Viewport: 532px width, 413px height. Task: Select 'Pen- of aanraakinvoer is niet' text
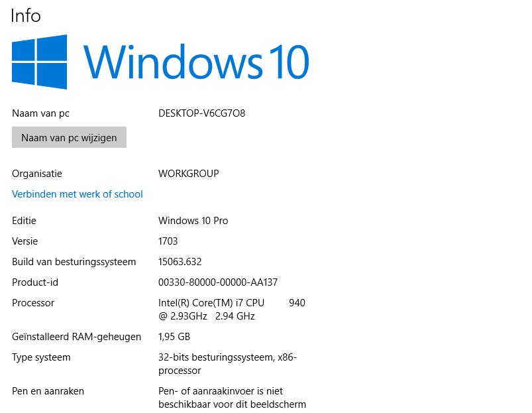tap(221, 391)
